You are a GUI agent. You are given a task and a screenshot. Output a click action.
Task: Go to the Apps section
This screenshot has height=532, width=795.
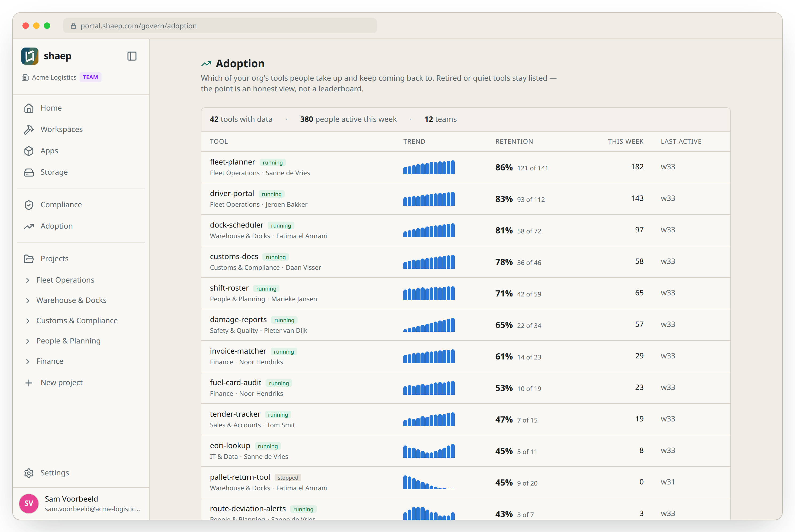tap(81, 151)
